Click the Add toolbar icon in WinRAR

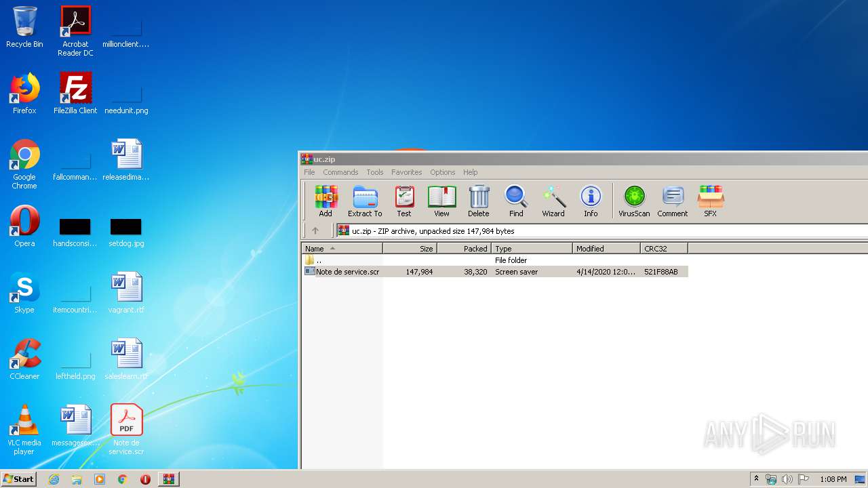pos(325,201)
